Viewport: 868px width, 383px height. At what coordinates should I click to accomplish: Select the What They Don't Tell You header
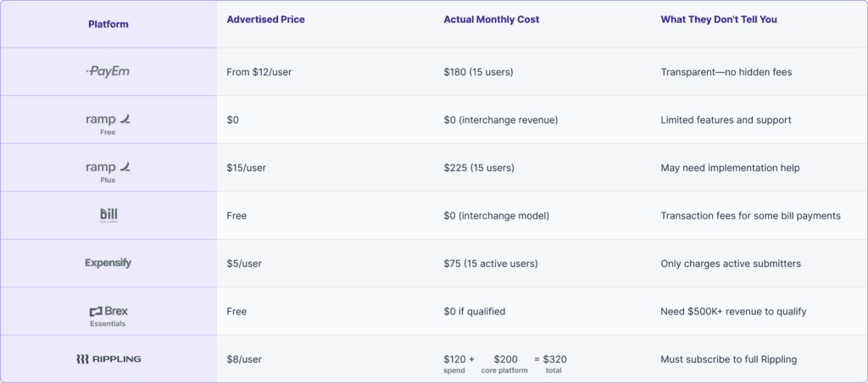(x=718, y=19)
